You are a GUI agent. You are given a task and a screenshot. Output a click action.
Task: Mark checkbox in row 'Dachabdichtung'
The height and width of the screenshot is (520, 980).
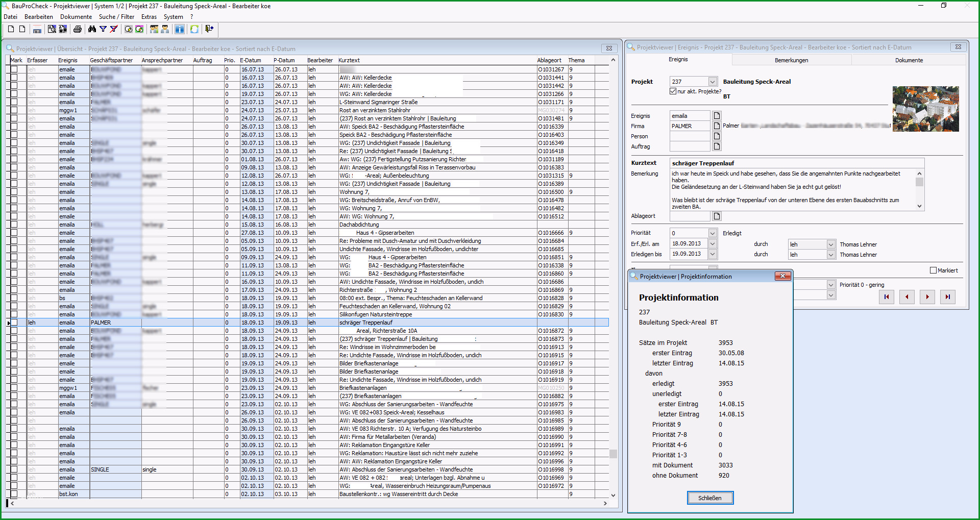14,225
